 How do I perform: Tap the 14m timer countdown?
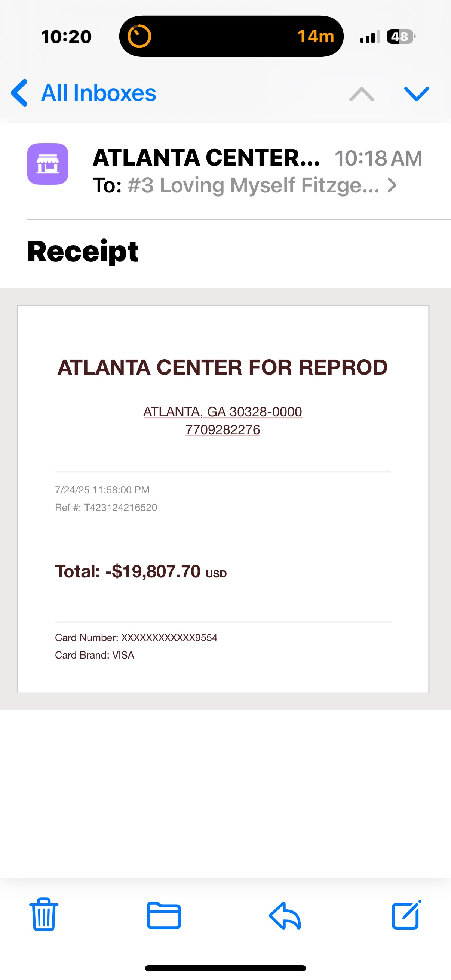tap(316, 37)
